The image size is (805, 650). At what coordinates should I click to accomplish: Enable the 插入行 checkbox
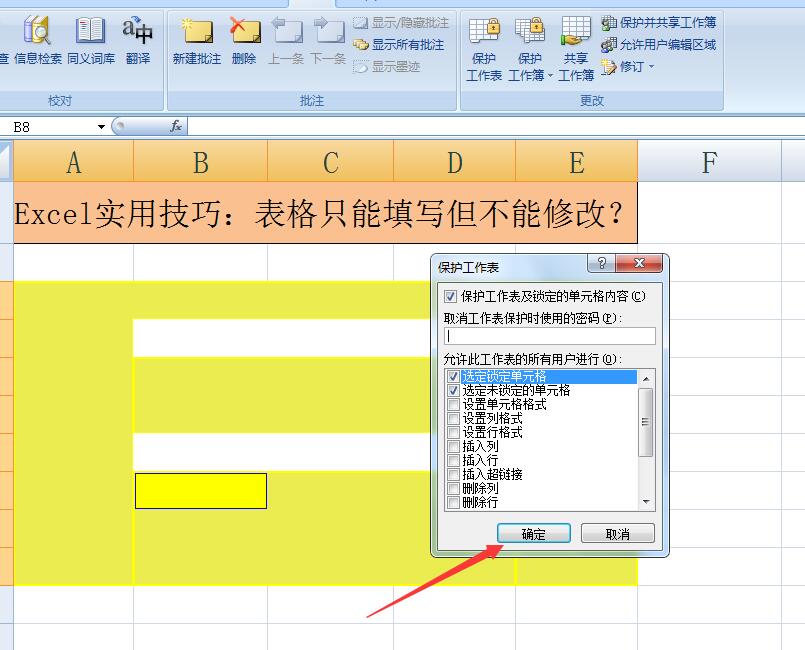click(x=453, y=460)
